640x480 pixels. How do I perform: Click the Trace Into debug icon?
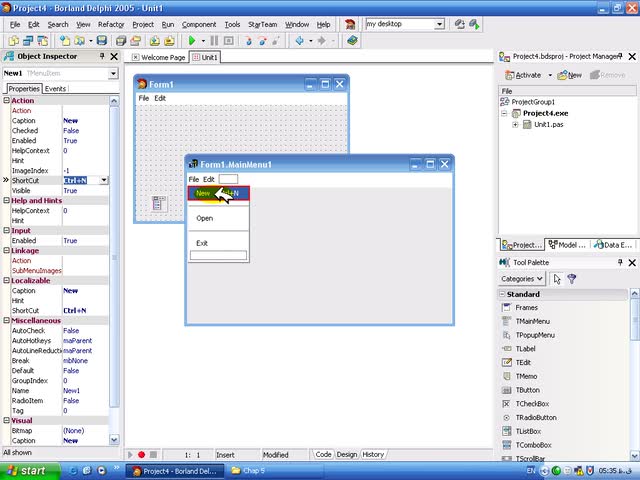(248, 41)
